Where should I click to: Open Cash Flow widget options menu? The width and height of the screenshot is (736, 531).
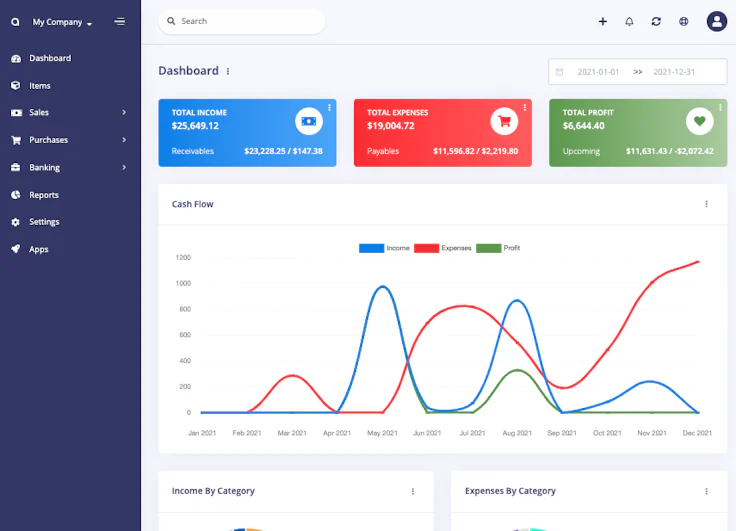(706, 204)
